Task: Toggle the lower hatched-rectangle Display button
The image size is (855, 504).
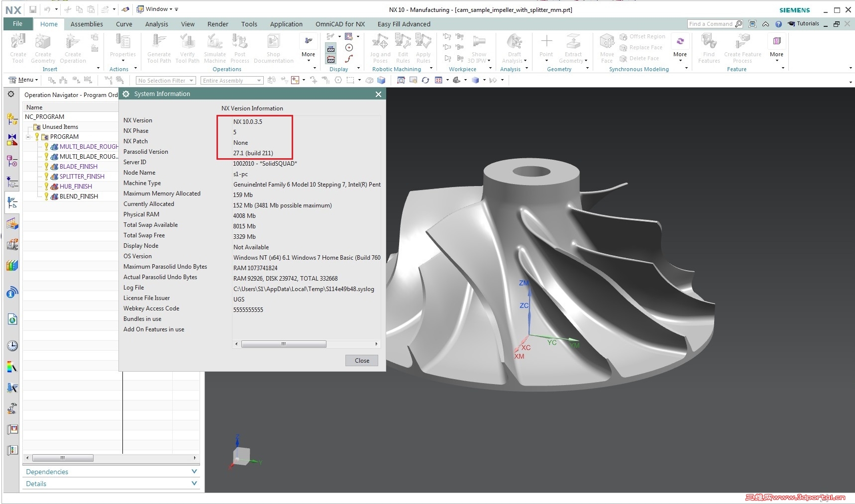Action: (x=330, y=59)
